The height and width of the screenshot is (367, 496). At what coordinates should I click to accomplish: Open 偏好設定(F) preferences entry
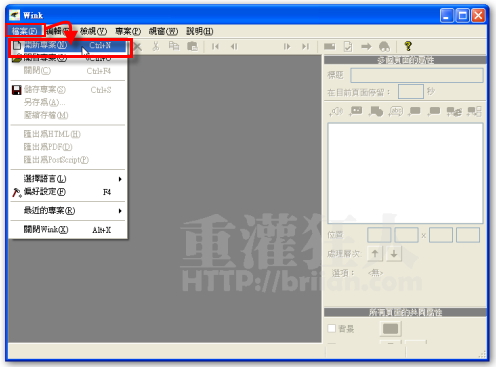[68, 192]
